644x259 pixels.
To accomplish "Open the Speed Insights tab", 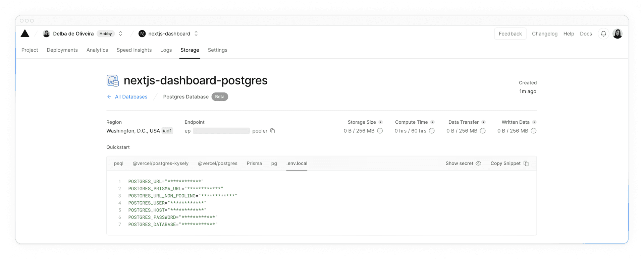I will pos(134,50).
